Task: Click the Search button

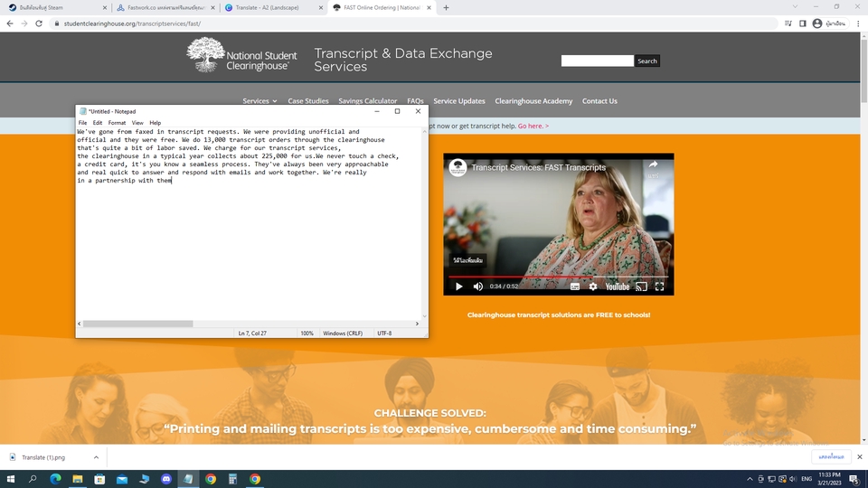Action: pyautogui.click(x=647, y=61)
